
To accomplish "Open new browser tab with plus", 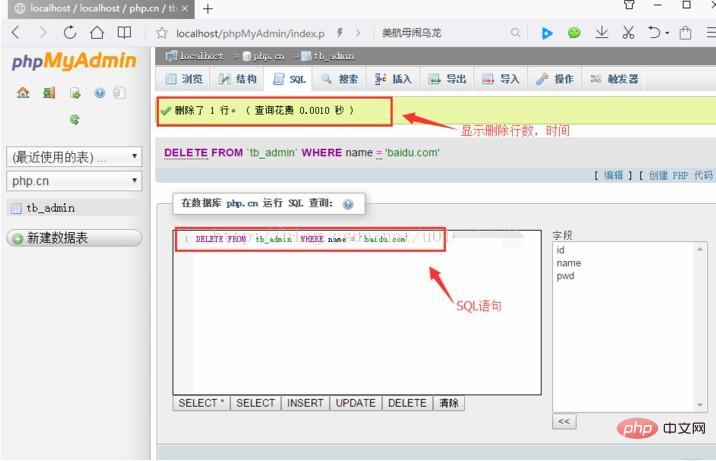I will [x=208, y=9].
